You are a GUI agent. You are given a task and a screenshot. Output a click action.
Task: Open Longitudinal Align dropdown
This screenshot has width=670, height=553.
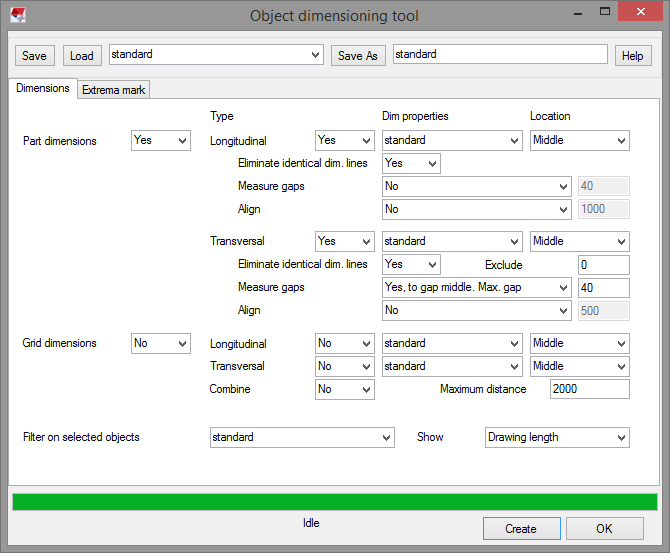pyautogui.click(x=476, y=210)
